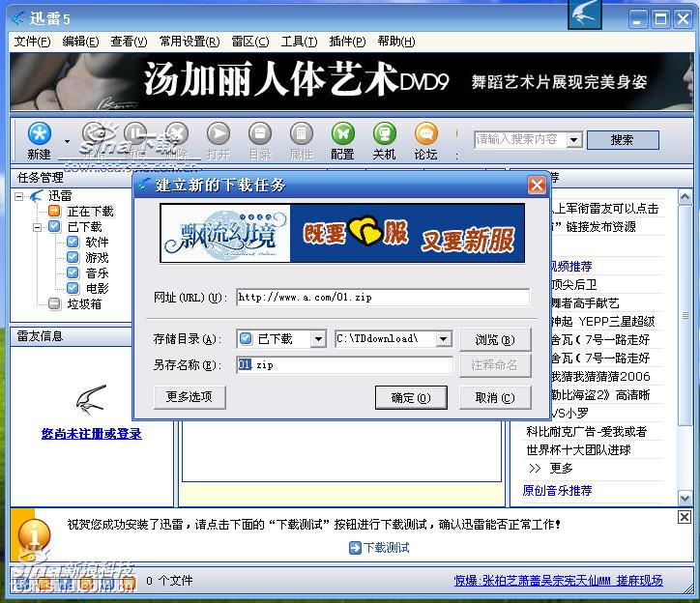Select 垃圾箱 recycle bin in the tree
Viewport: 700px width, 603px height.
coord(84,304)
